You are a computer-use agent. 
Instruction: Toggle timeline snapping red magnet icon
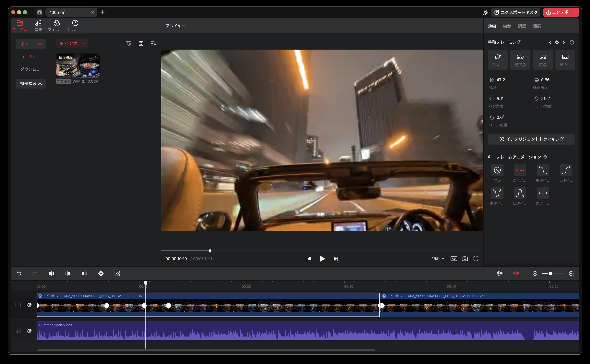pyautogui.click(x=516, y=273)
